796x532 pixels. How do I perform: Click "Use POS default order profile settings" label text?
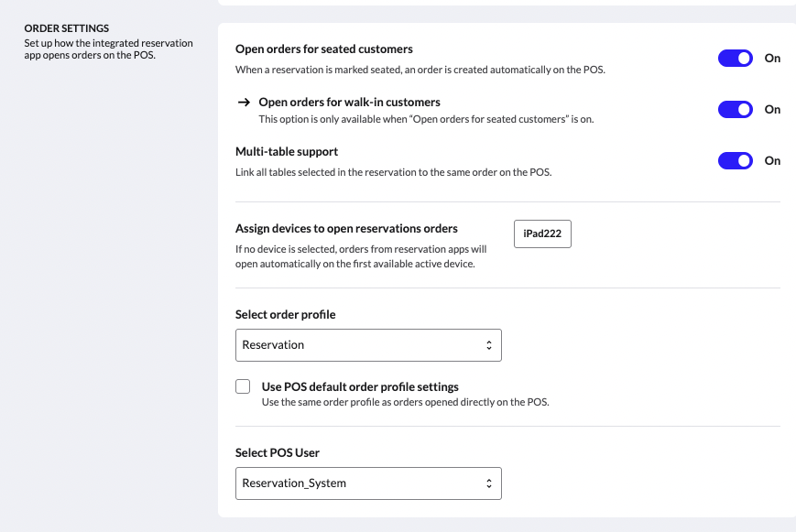[x=360, y=386]
